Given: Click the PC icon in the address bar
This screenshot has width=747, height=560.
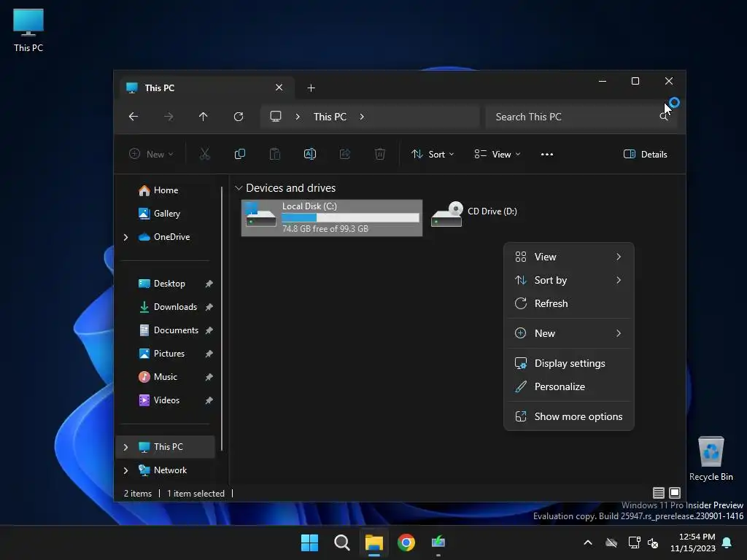Looking at the screenshot, I should [x=275, y=116].
